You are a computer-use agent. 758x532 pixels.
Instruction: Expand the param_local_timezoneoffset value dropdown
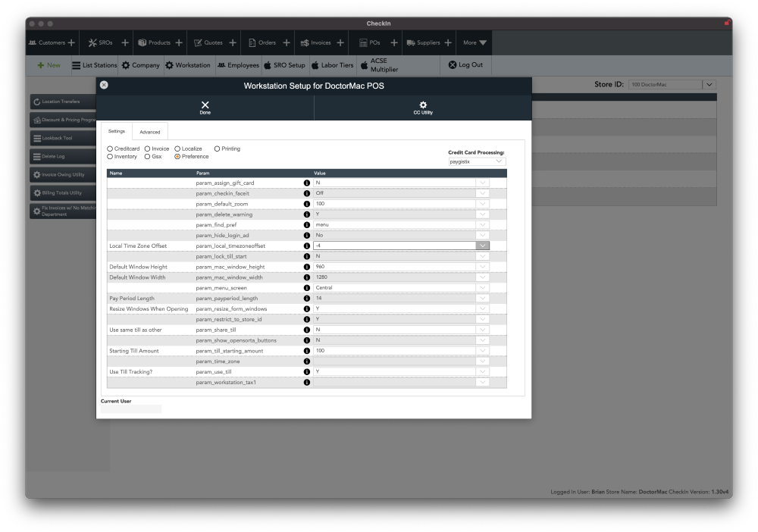pyautogui.click(x=482, y=246)
